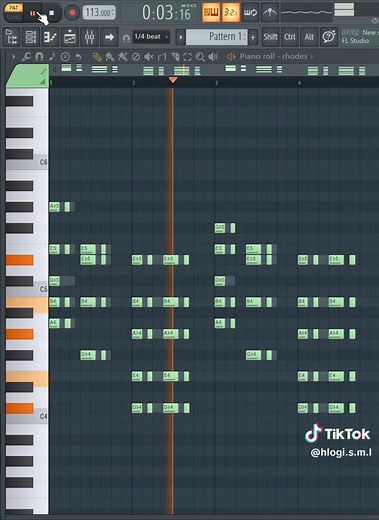379x520 pixels.
Task: Pause playback with the pause button
Action: pyautogui.click(x=33, y=13)
